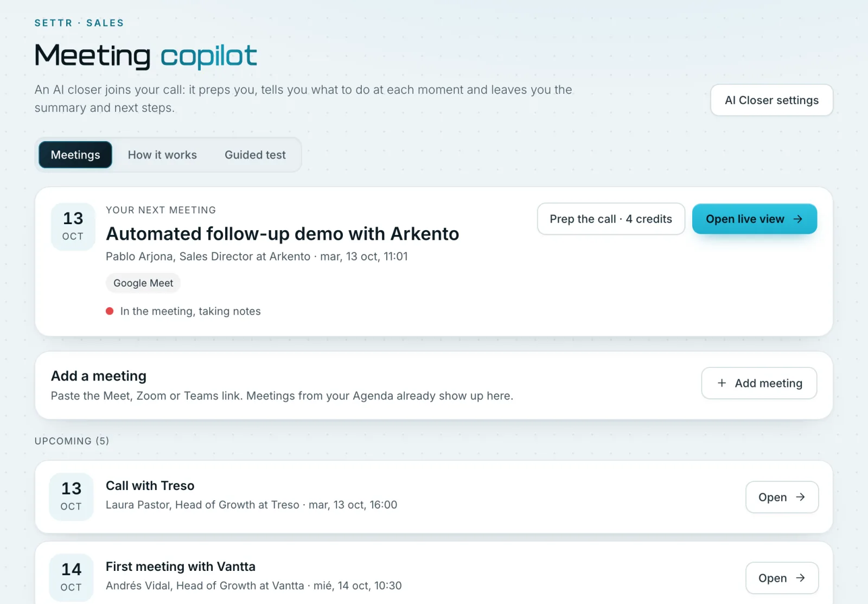Select the 13 Oct date badge of Arkento meeting

click(73, 227)
